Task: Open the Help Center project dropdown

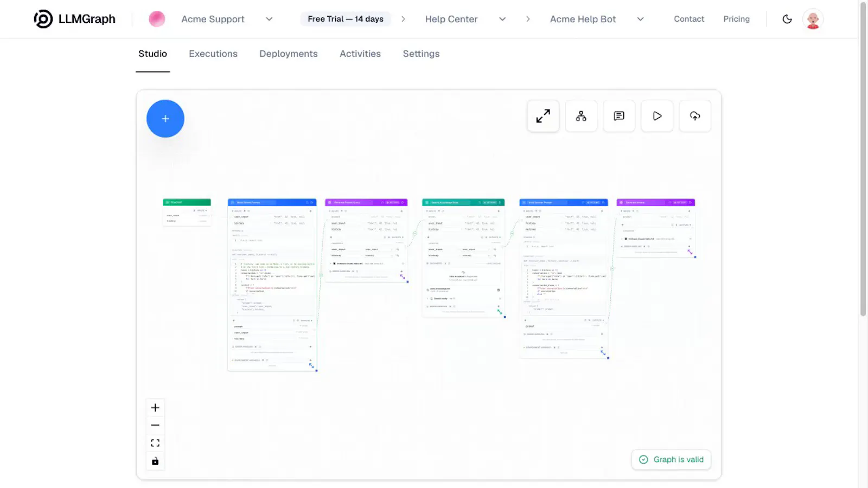Action: (x=465, y=19)
